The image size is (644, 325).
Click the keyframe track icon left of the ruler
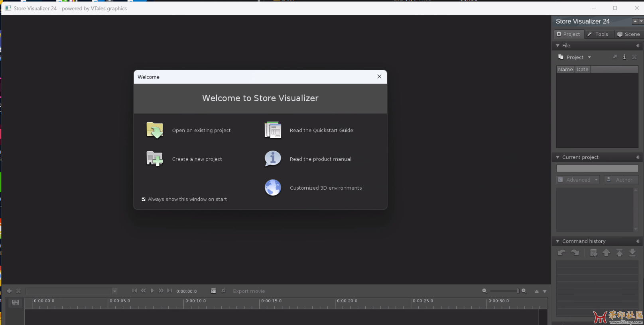pyautogui.click(x=15, y=303)
